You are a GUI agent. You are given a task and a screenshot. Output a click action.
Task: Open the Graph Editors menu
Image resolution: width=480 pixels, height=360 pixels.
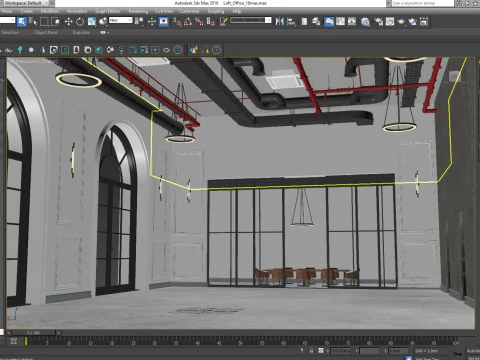[108, 11]
